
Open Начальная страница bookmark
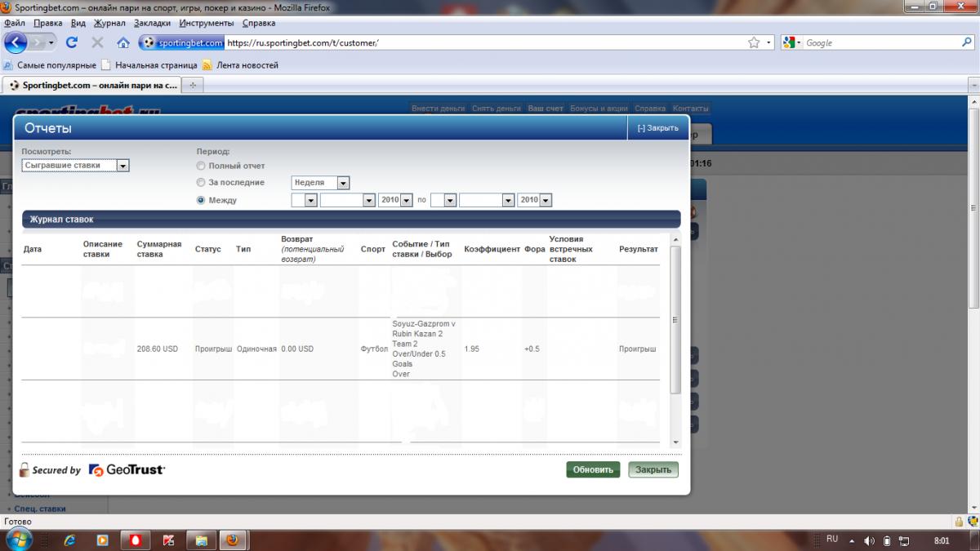(149, 65)
